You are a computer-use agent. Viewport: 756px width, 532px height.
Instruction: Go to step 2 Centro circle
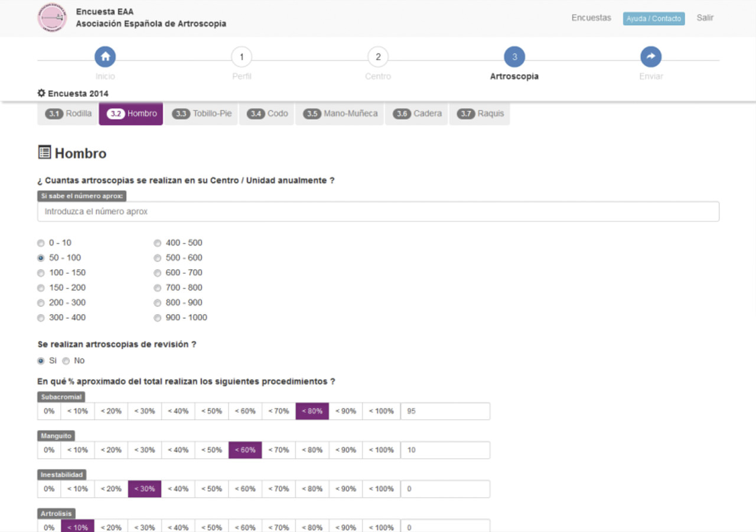pos(378,57)
